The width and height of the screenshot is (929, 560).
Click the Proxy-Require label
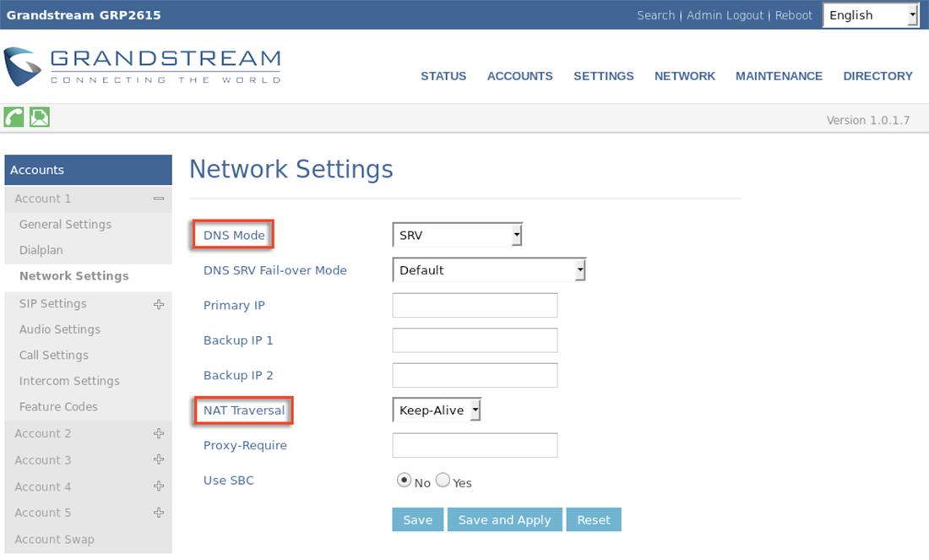pos(245,445)
